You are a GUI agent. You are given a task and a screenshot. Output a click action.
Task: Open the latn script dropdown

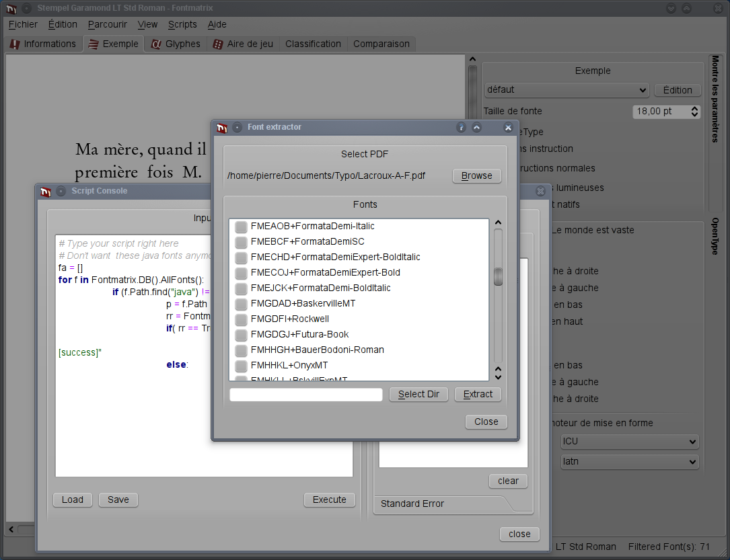pyautogui.click(x=630, y=461)
